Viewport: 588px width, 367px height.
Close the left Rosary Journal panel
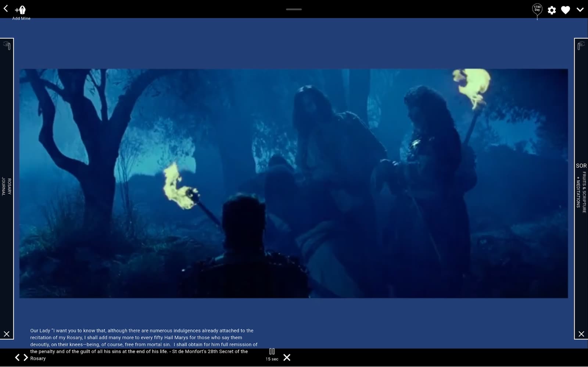pyautogui.click(x=7, y=334)
